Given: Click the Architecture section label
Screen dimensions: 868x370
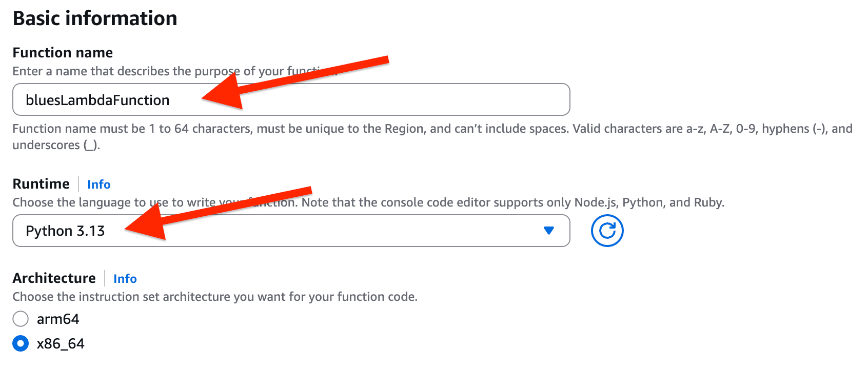Looking at the screenshot, I should point(54,278).
